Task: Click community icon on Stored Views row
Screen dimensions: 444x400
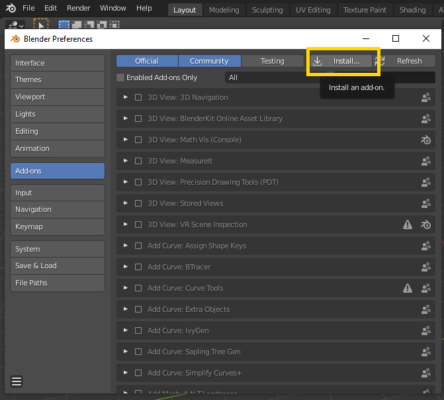Action: (426, 204)
